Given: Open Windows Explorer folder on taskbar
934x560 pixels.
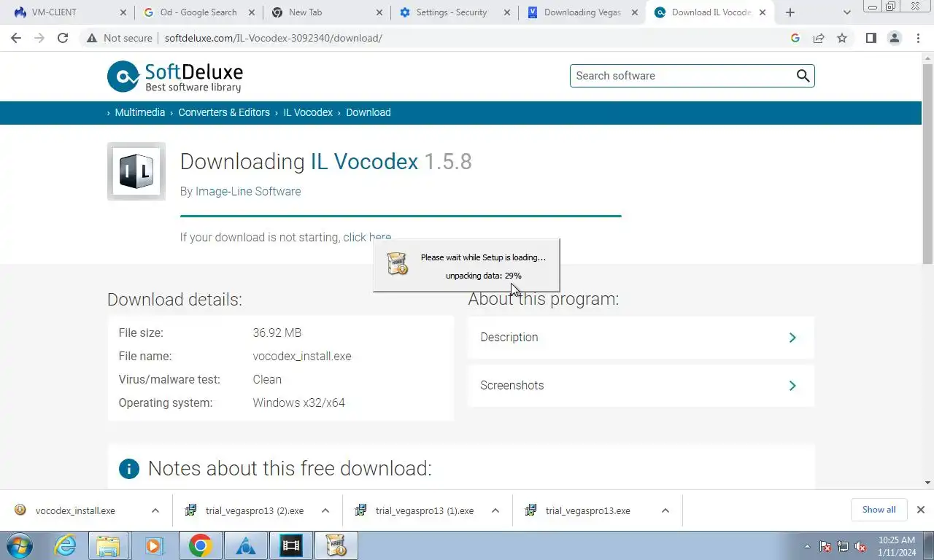Looking at the screenshot, I should tap(108, 545).
